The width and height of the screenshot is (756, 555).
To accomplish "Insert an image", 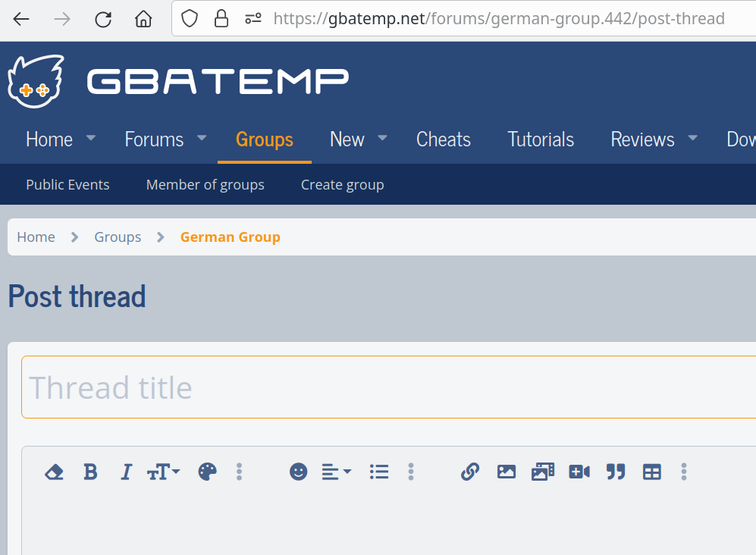I will (507, 472).
